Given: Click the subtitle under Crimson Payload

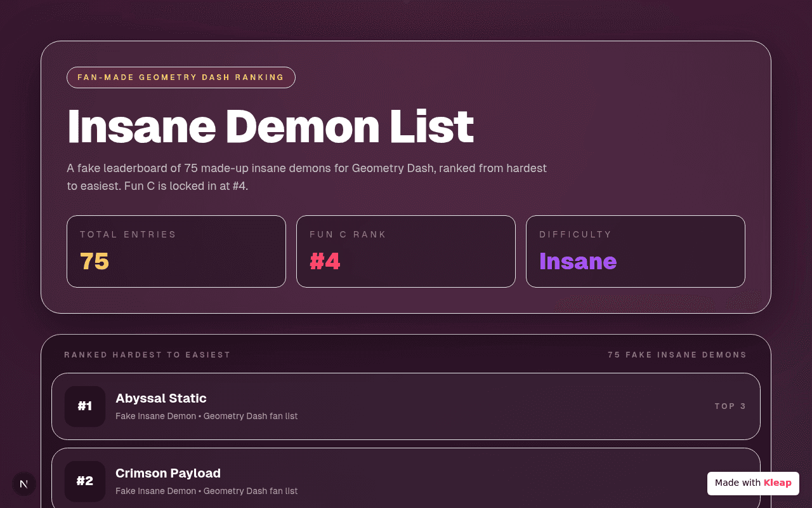Looking at the screenshot, I should [x=207, y=491].
